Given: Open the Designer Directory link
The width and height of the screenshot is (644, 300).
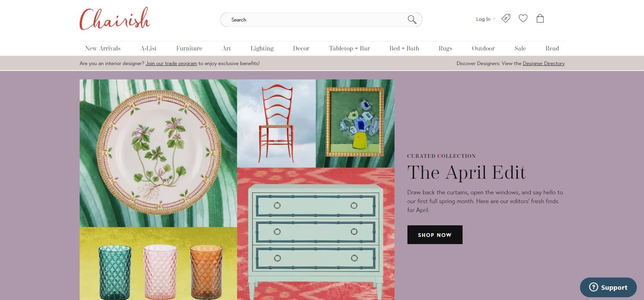Looking at the screenshot, I should point(544,63).
